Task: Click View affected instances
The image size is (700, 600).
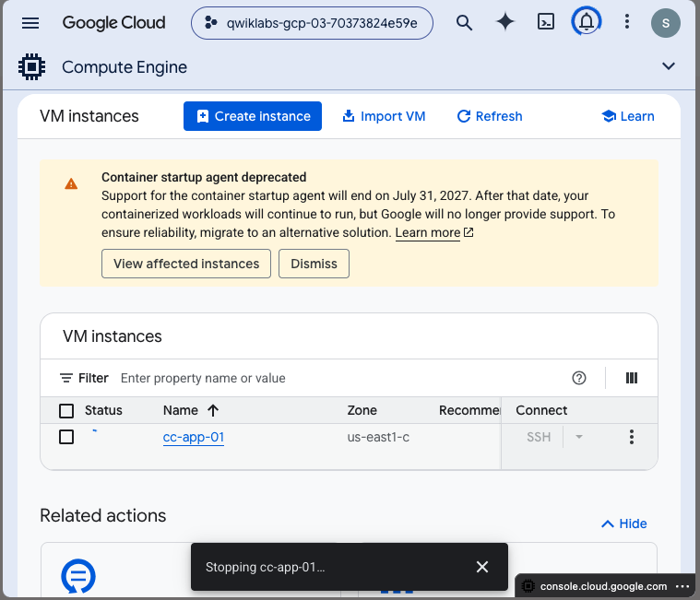Action: coord(186,264)
